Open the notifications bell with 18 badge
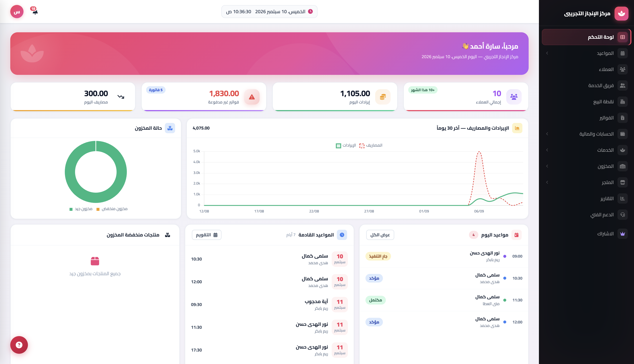This screenshot has width=634, height=364. coord(35,11)
